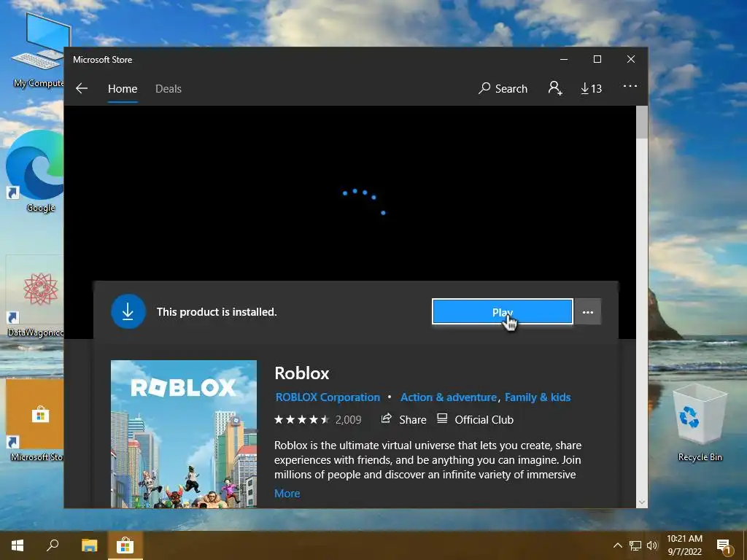Show hidden system tray icons
Viewport: 747px width, 560px height.
617,545
